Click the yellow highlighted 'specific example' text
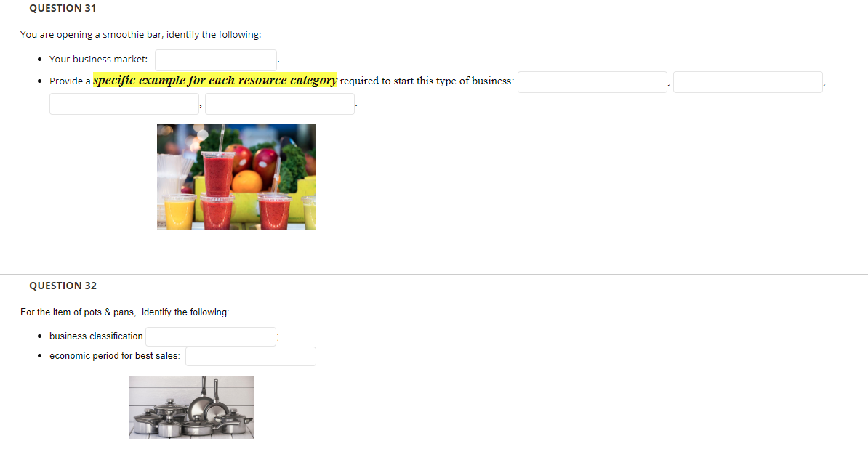This screenshot has width=868, height=449. click(x=215, y=80)
